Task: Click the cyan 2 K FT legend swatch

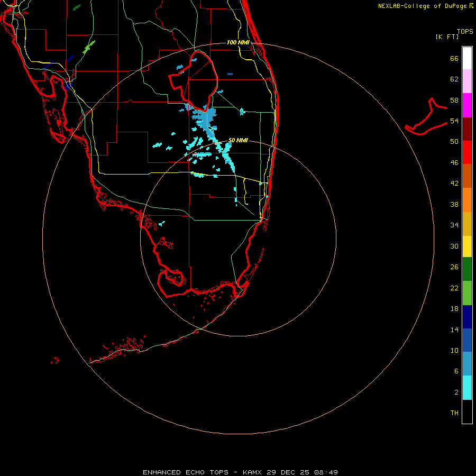Action: (x=467, y=388)
